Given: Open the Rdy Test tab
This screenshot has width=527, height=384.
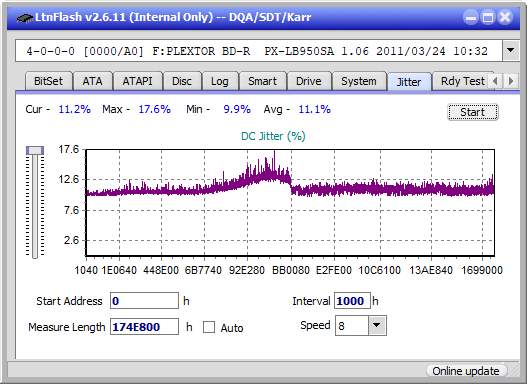Looking at the screenshot, I should pyautogui.click(x=462, y=81).
